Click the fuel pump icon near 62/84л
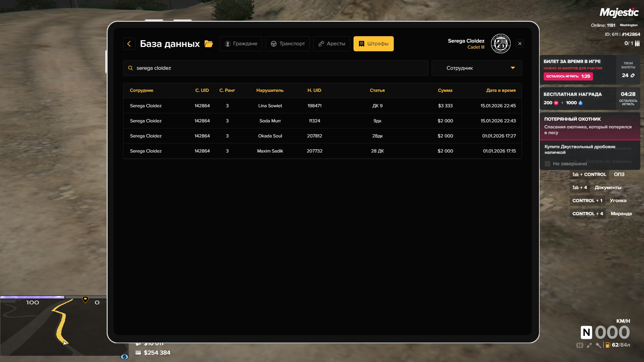 (607, 345)
